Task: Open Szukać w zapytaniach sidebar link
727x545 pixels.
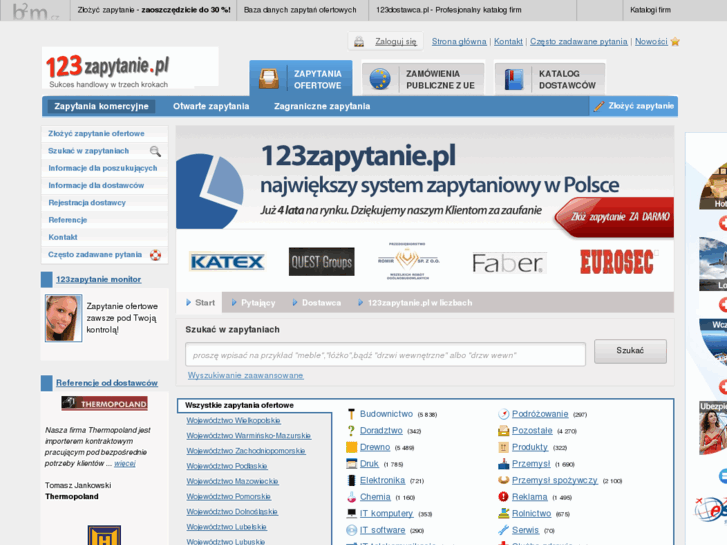Action: pos(89,151)
